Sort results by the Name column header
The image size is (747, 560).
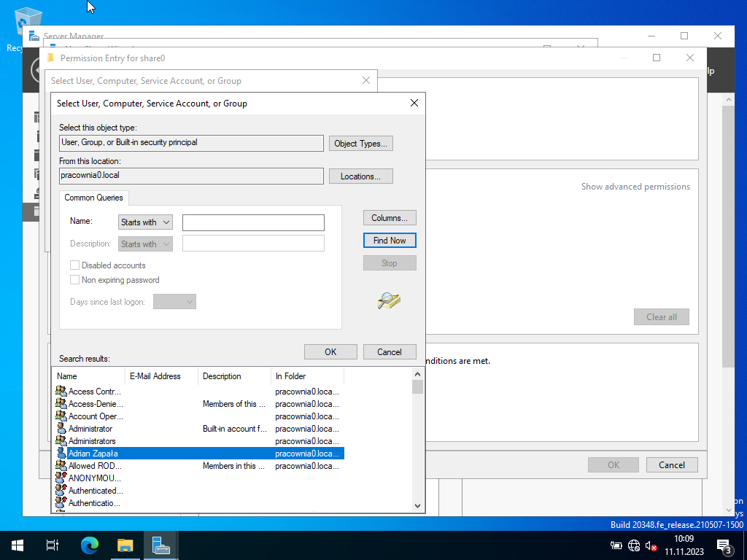(89, 376)
